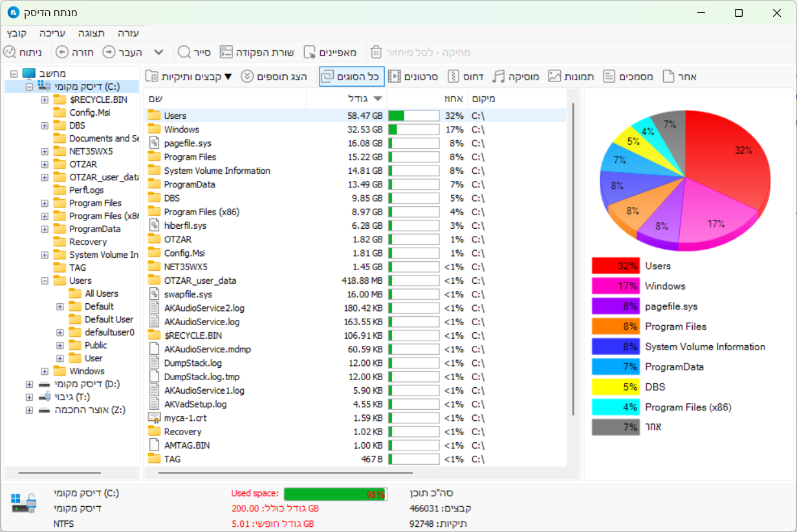
Task: Collapse the דיסק מקומי (C:) tree node
Action: tap(29, 87)
